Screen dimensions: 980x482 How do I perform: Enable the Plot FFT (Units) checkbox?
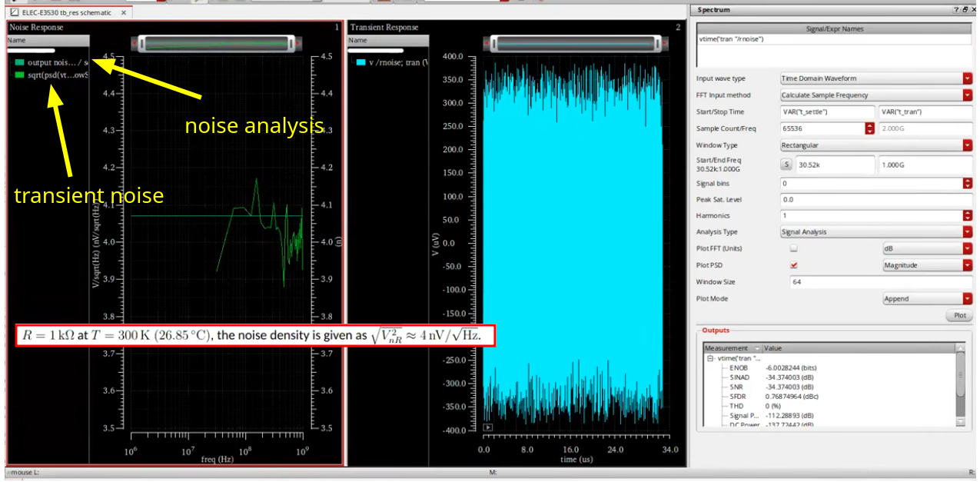[794, 248]
